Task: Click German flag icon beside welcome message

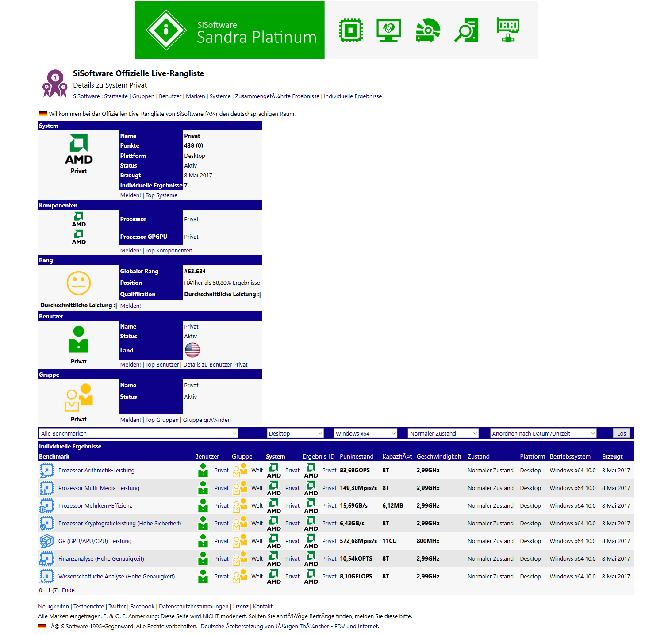Action: 43,114
